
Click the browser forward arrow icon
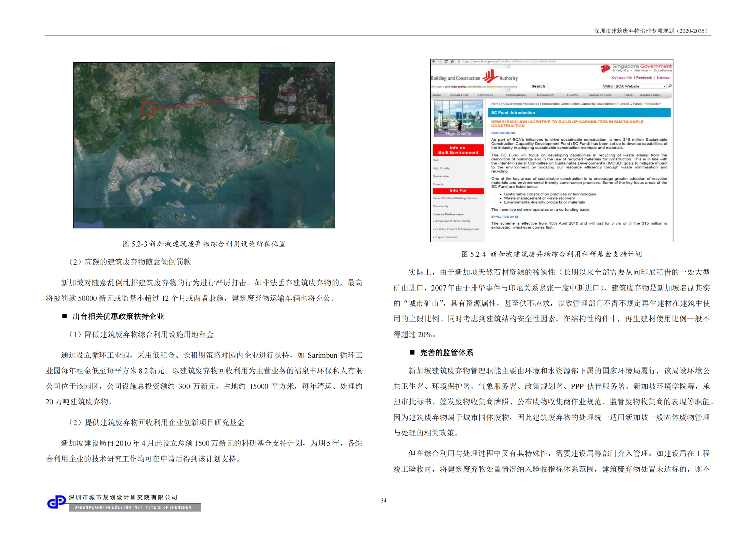tap(440, 61)
